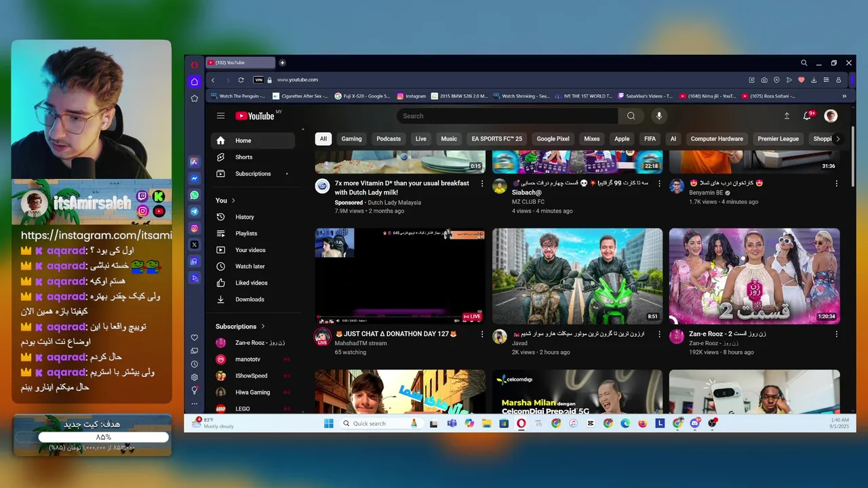Search tabs with the title bar magnifier
The image size is (868, 488).
[804, 63]
